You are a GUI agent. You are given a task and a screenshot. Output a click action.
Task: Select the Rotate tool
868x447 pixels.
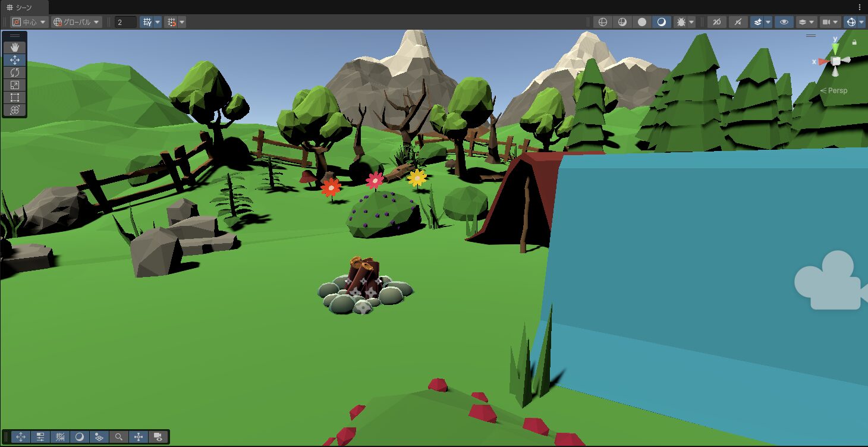(15, 73)
